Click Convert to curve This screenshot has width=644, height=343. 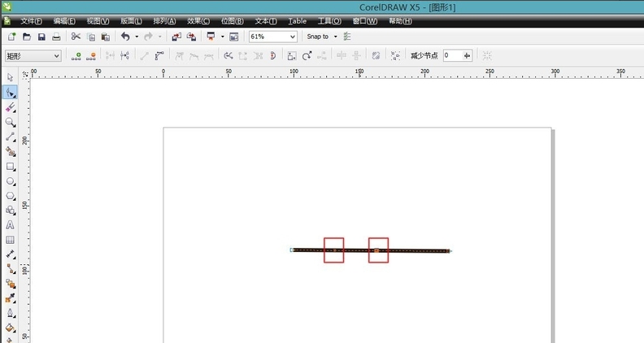click(159, 56)
